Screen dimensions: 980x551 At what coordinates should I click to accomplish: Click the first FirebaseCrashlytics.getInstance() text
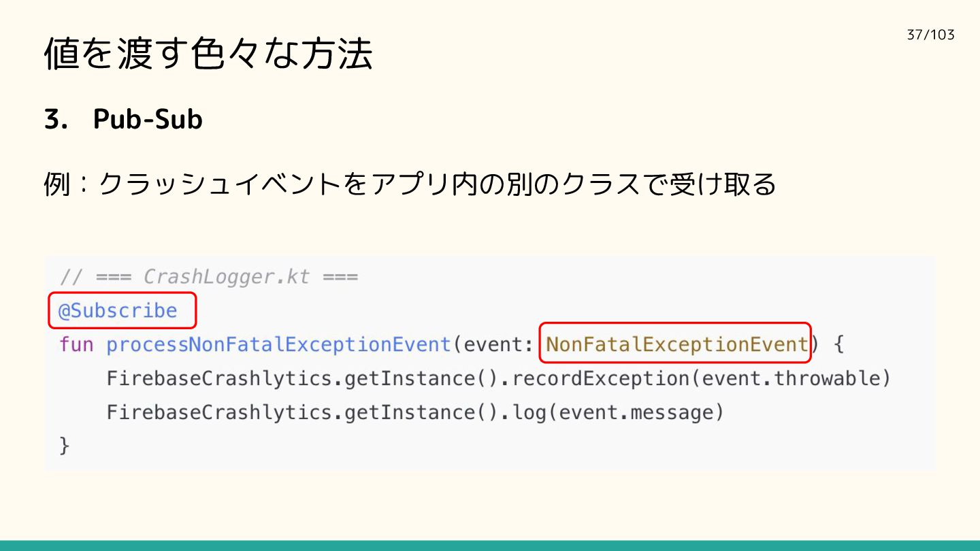[302, 378]
